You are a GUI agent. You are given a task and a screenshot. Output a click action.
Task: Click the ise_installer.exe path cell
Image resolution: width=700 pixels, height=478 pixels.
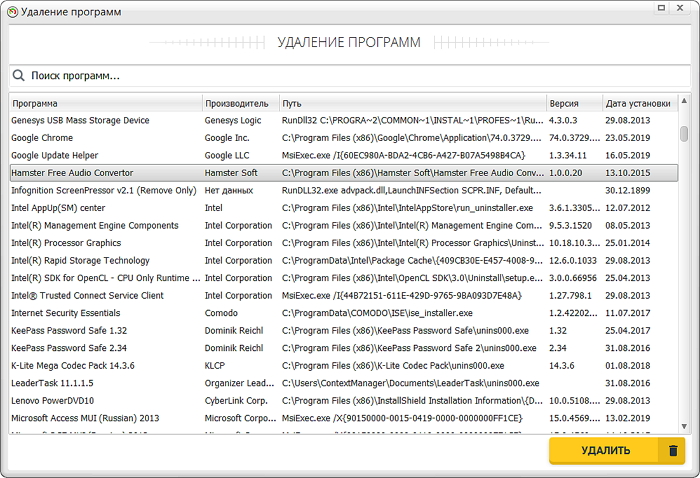(377, 313)
